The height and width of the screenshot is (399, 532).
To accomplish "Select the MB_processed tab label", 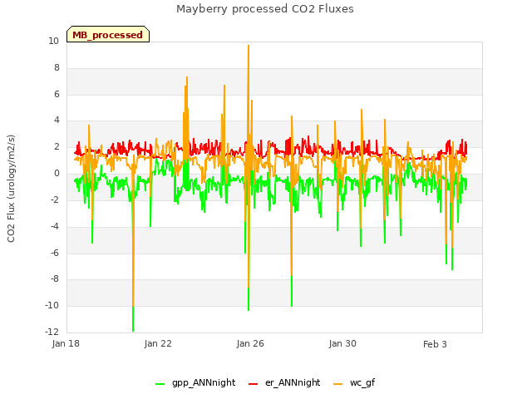I will (x=107, y=35).
